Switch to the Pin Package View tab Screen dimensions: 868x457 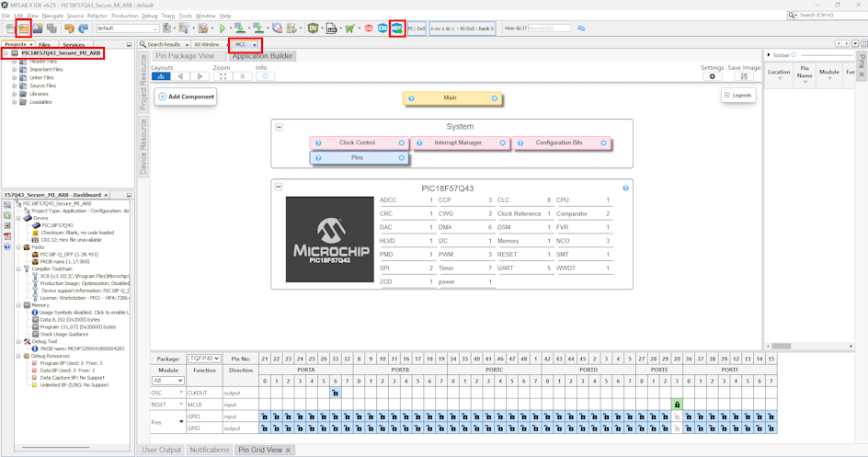pyautogui.click(x=185, y=56)
